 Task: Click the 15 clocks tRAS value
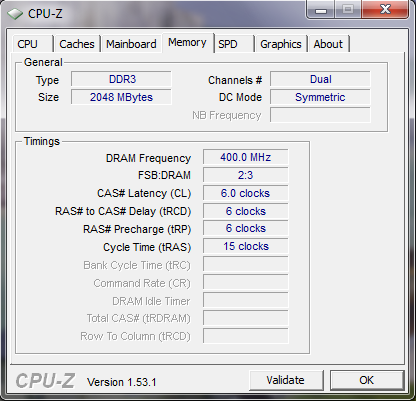pyautogui.click(x=246, y=246)
